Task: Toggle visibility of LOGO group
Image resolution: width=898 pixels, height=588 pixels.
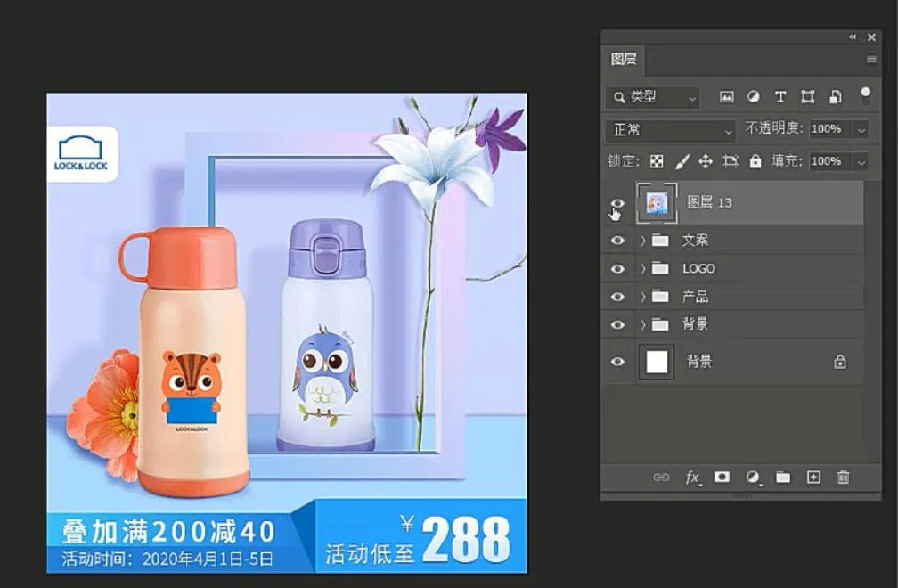Action: [617, 268]
